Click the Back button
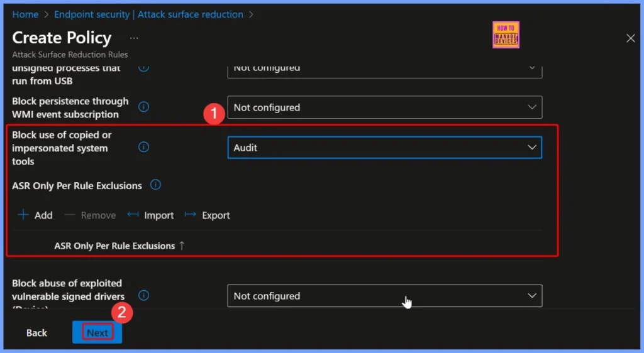644x353 pixels. coord(36,332)
